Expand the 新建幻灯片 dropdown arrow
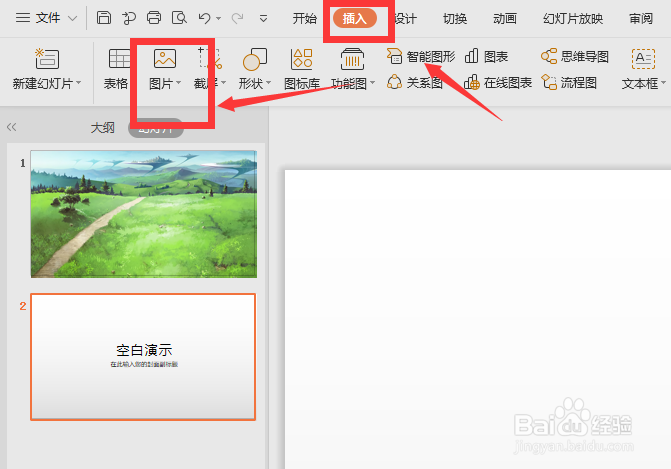 click(79, 83)
